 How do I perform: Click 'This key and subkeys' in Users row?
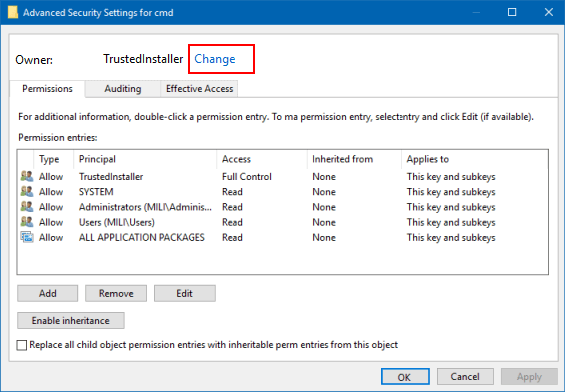[451, 222]
